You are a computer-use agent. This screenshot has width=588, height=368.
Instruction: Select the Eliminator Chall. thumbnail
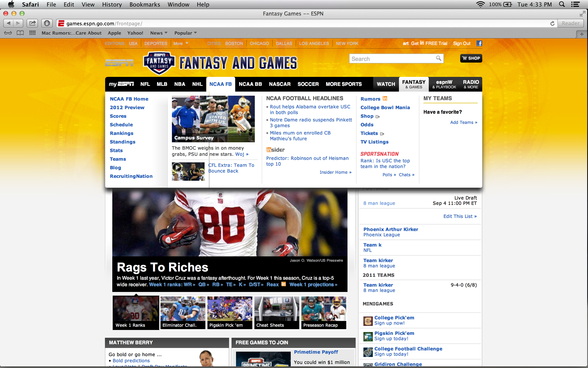click(183, 313)
